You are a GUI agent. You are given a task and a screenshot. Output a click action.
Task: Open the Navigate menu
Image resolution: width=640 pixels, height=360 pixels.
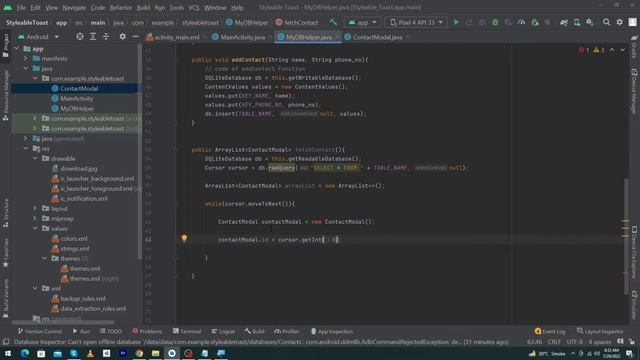74,7
